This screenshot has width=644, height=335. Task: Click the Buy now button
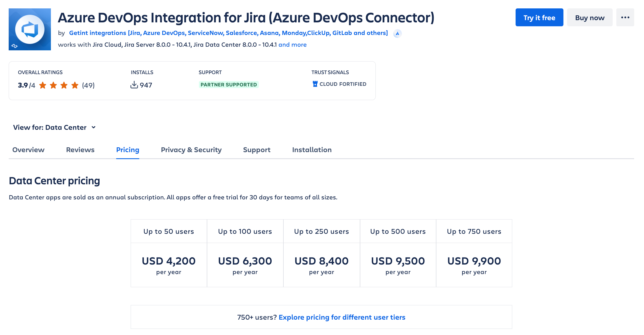coord(590,17)
